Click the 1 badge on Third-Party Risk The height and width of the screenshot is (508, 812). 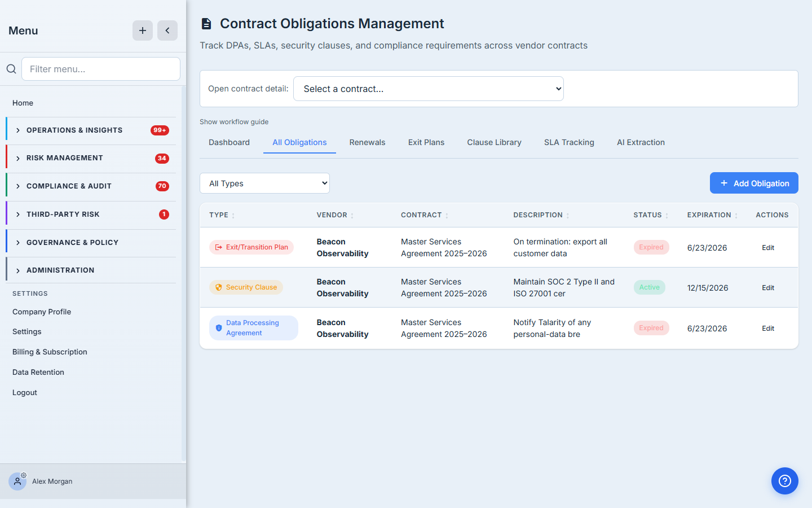[164, 214]
